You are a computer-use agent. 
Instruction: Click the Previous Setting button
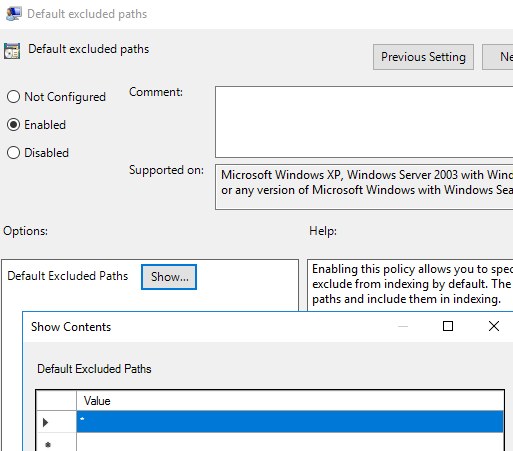(423, 57)
